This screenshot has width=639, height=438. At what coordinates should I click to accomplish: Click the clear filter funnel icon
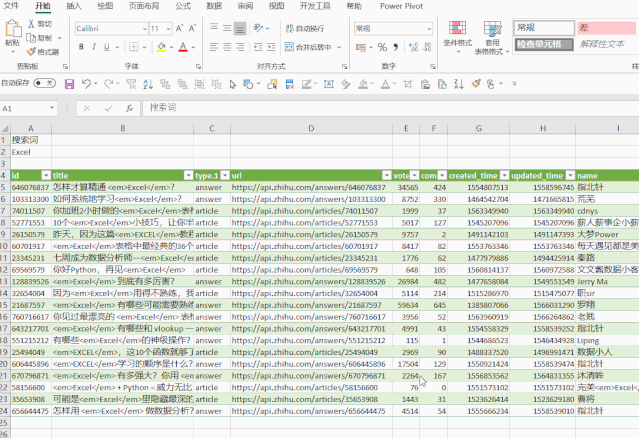point(131,84)
